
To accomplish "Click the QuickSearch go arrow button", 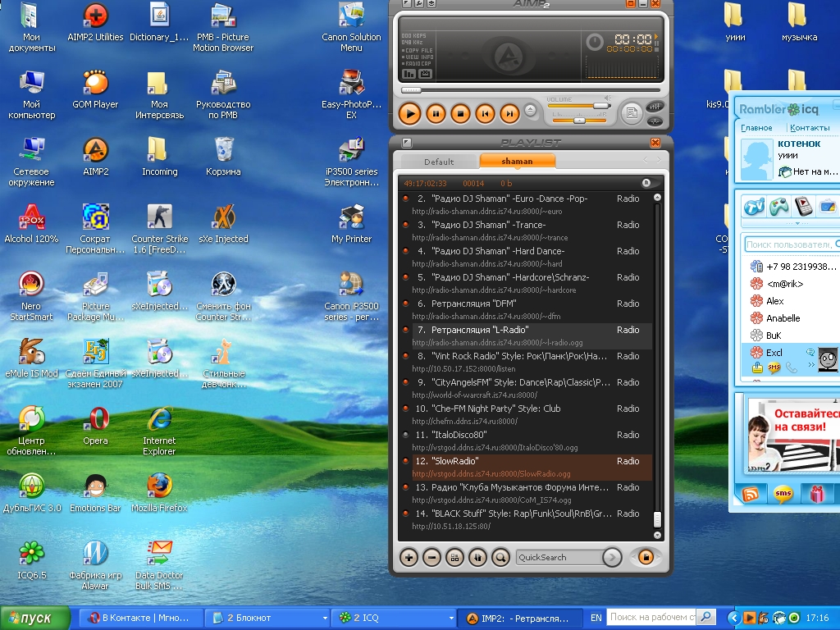I will coord(612,558).
